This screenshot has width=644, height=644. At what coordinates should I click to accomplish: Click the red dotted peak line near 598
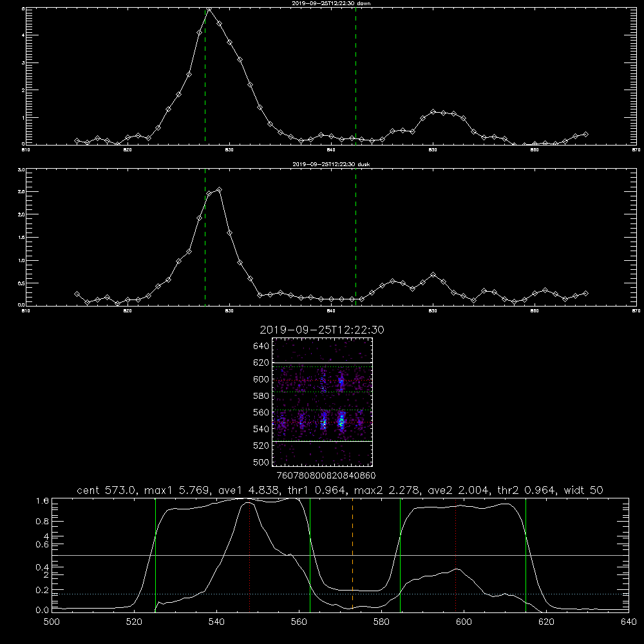pos(455,554)
